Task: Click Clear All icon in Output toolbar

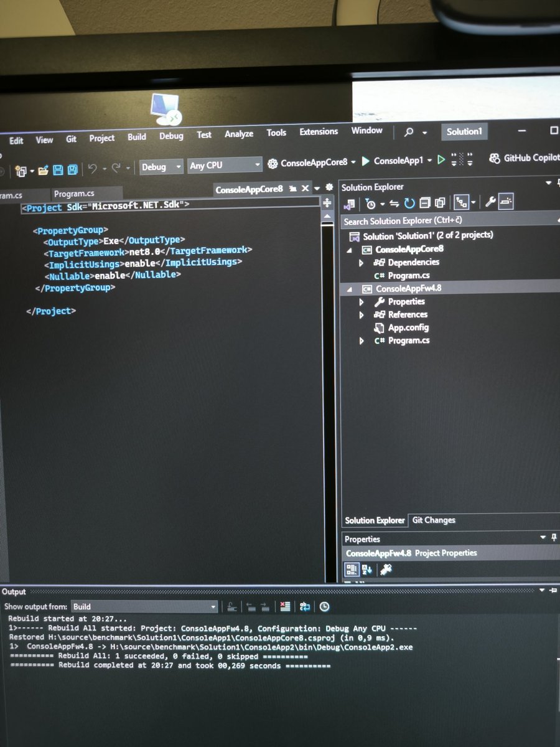Action: [285, 606]
